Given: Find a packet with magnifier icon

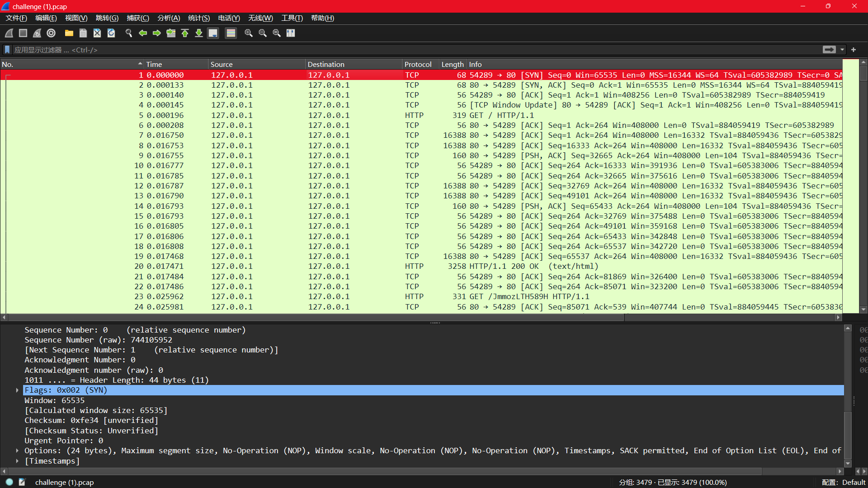Looking at the screenshot, I should tap(129, 33).
